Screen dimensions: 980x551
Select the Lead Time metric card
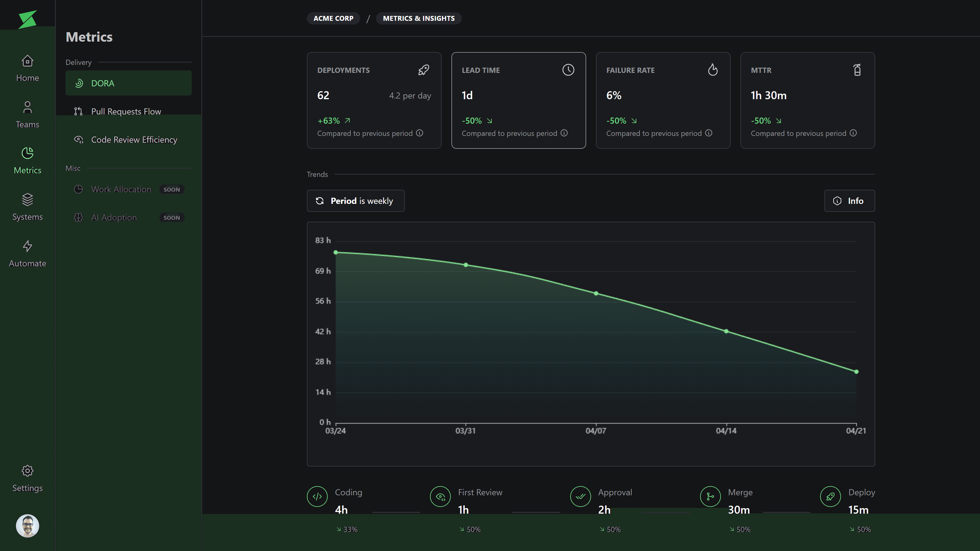point(518,100)
